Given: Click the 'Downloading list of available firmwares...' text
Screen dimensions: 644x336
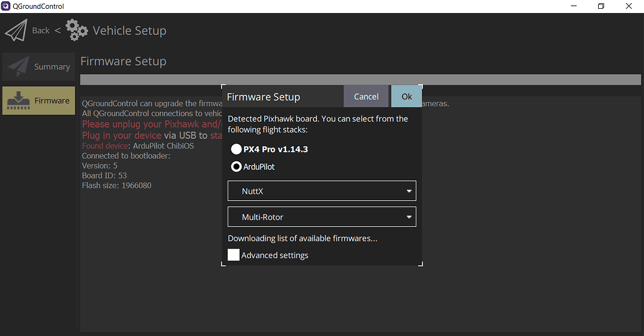Looking at the screenshot, I should pyautogui.click(x=303, y=239).
